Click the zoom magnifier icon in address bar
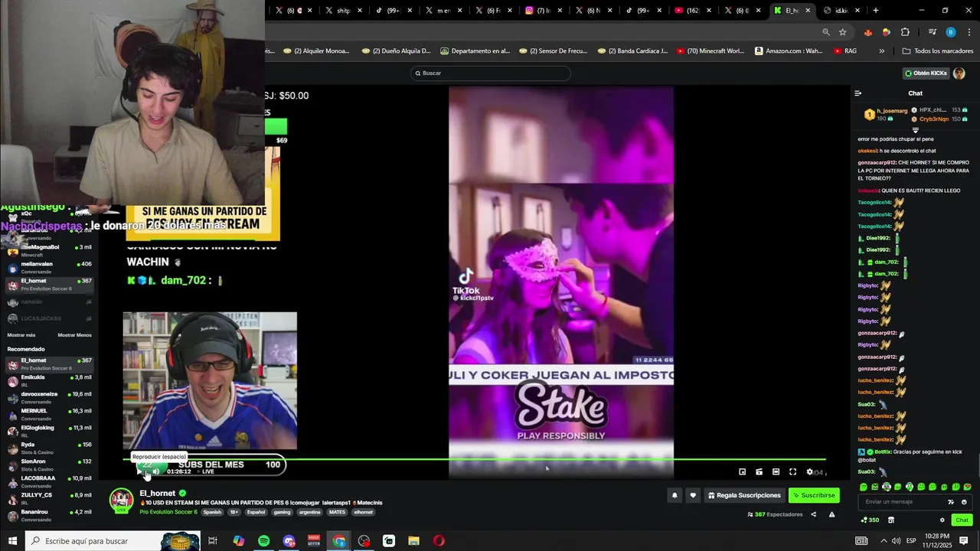980x551 pixels. tap(826, 32)
